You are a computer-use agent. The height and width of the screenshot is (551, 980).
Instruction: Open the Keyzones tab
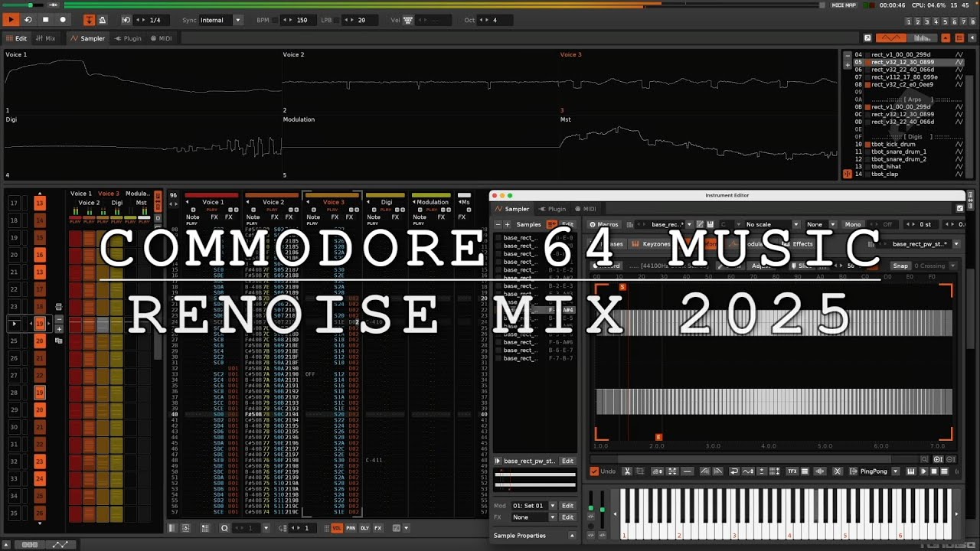click(651, 244)
